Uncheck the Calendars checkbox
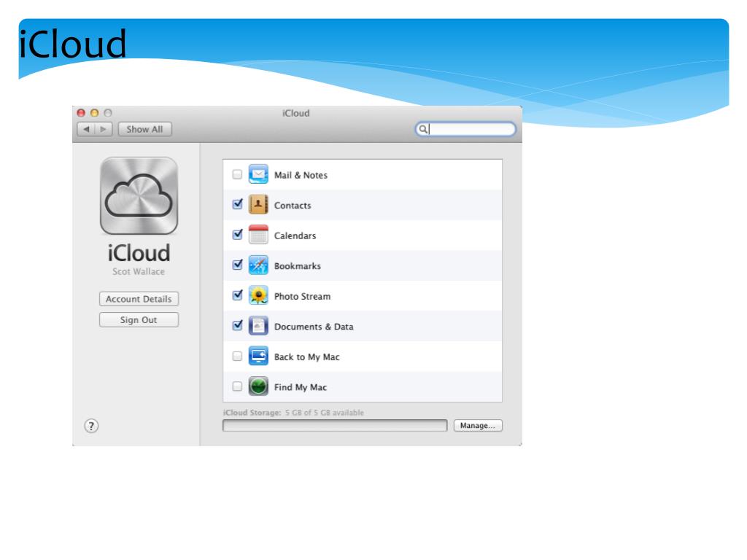The height and width of the screenshot is (560, 747). [237, 235]
